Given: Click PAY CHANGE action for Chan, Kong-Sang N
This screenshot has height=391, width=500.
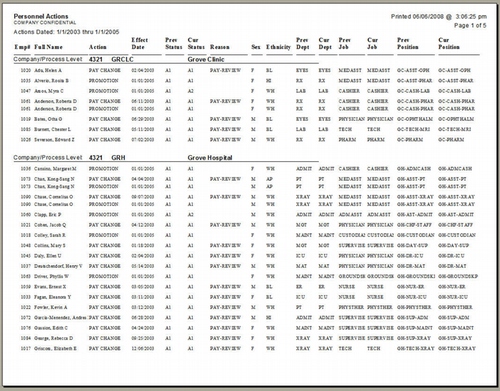Looking at the screenshot, I should [104, 179].
